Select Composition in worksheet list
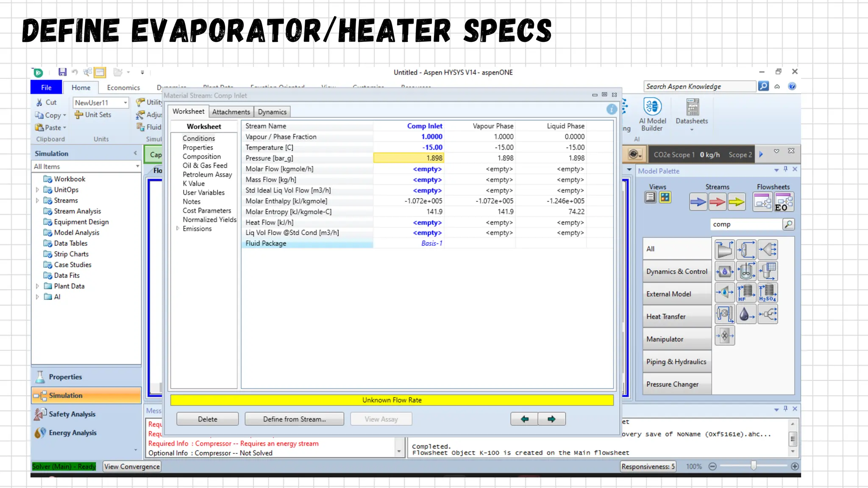Viewport: 868px width, 488px height. coord(202,156)
